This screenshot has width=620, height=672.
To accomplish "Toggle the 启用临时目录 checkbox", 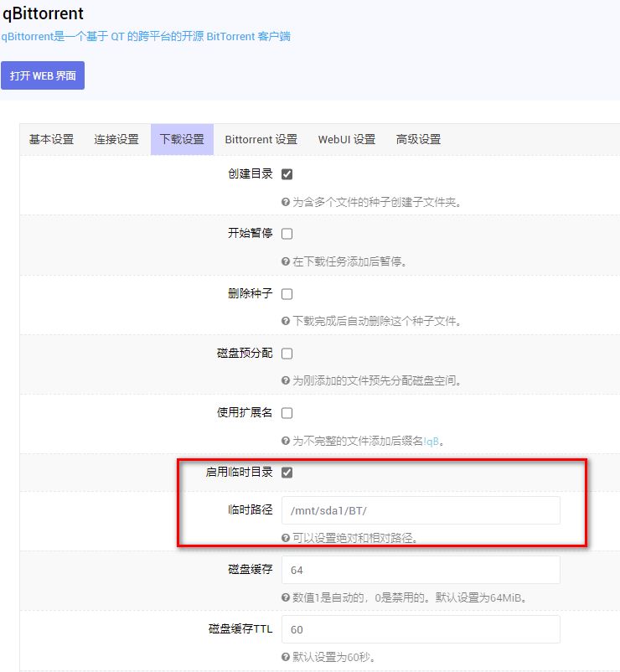I will pyautogui.click(x=287, y=473).
